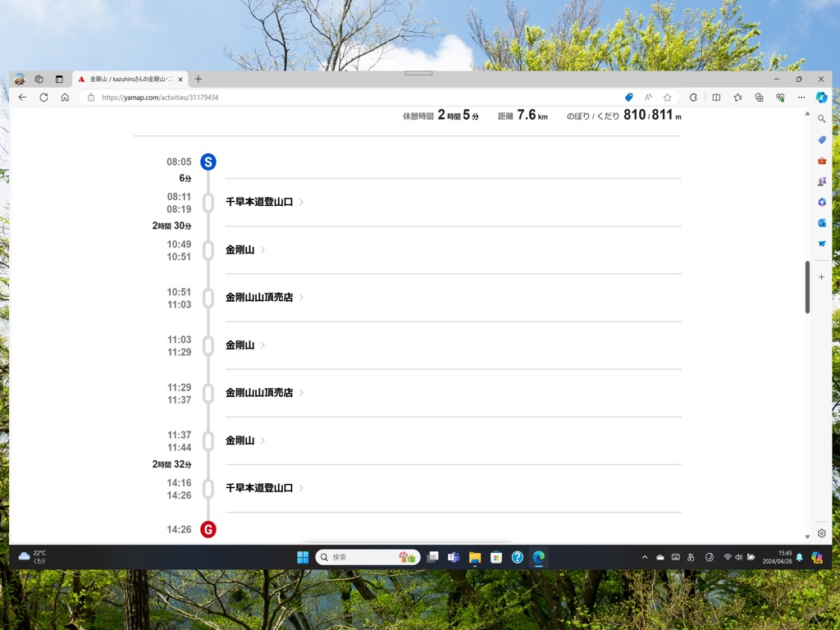Screen dimensions: 840x630
Task: Open a new browser tab
Action: pos(199,79)
